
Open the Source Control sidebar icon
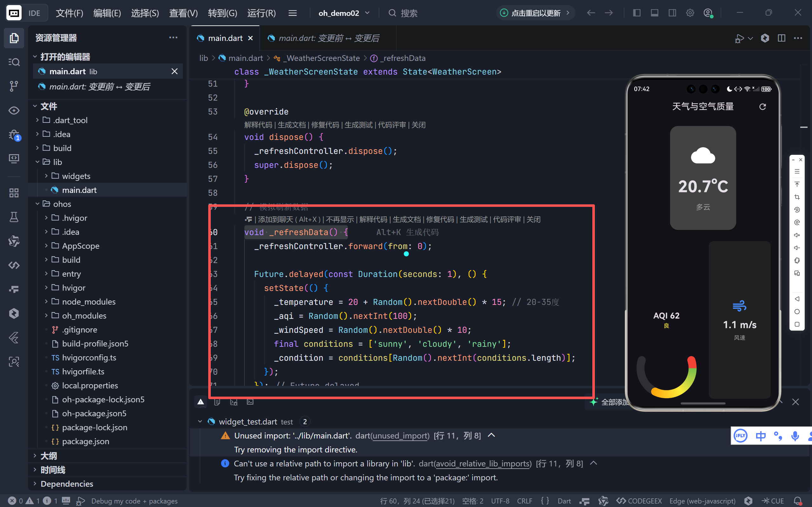[x=14, y=86]
